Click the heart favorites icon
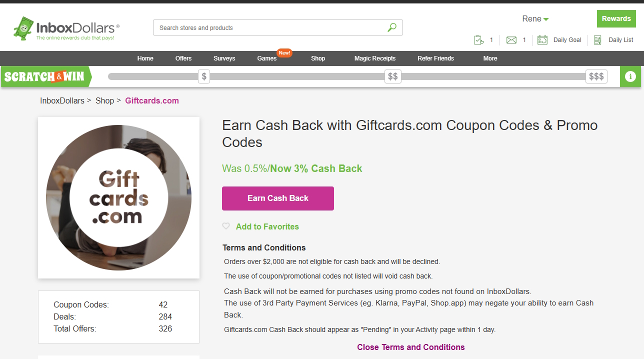 point(226,226)
